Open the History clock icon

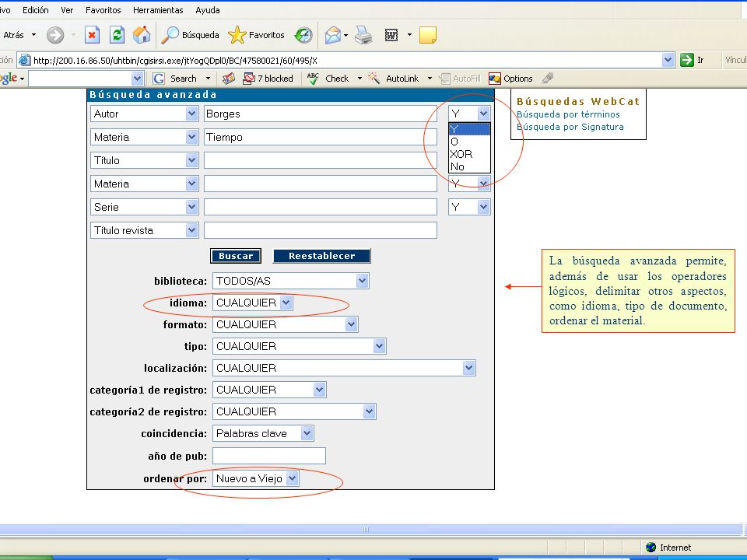(x=303, y=35)
